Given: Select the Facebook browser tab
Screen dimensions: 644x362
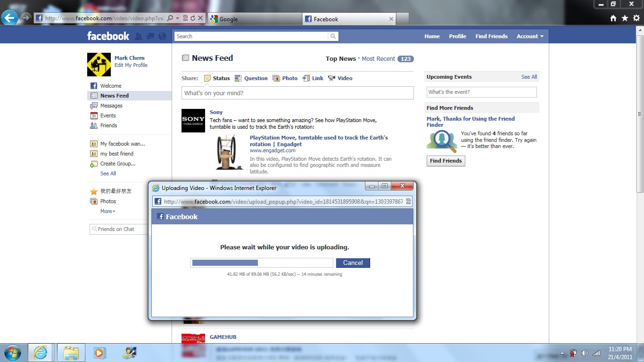Looking at the screenshot, I should [349, 19].
